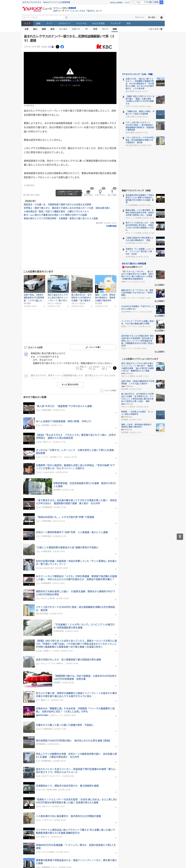This screenshot has width=186, height=868.
Task: Open the KBC broadcaster logo
Action: (x=104, y=47)
